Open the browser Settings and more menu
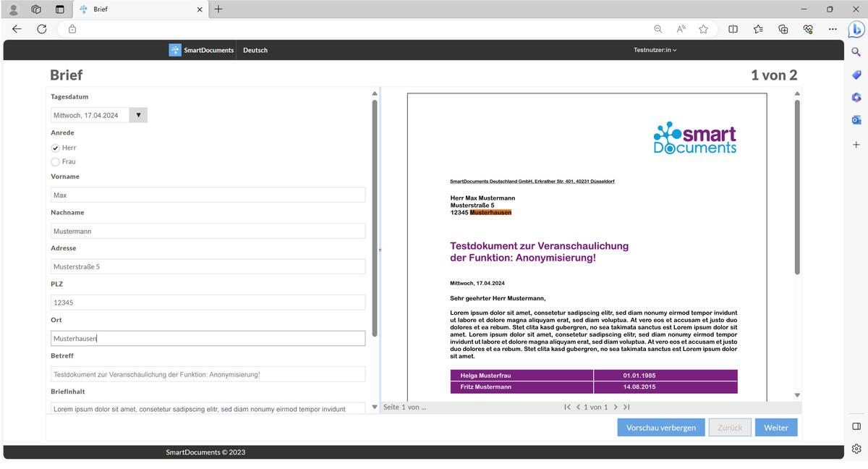Screen dimensions: 868x469 pos(833,29)
